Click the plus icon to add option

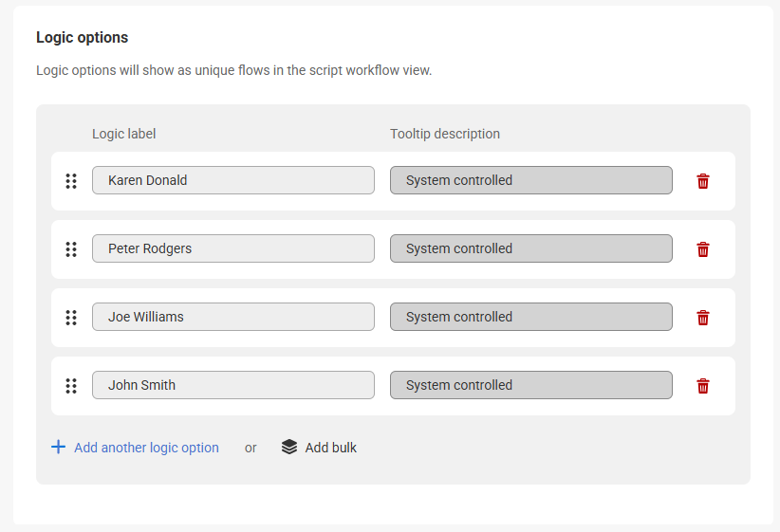59,447
